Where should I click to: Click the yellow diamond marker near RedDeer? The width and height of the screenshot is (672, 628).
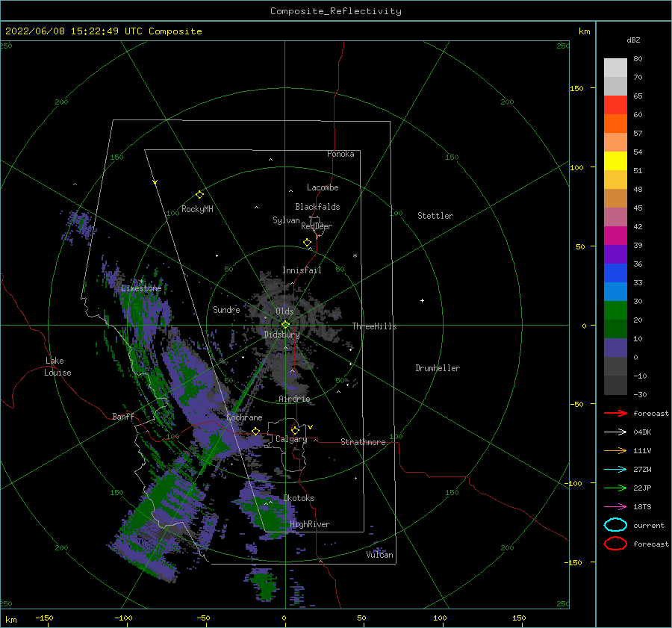[x=308, y=242]
